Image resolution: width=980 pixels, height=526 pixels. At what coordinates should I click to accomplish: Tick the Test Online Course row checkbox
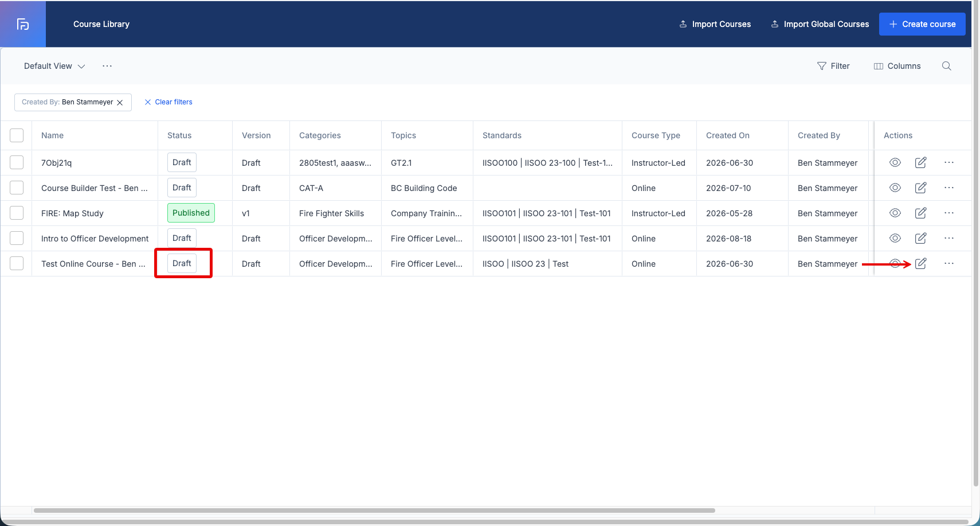click(x=17, y=263)
